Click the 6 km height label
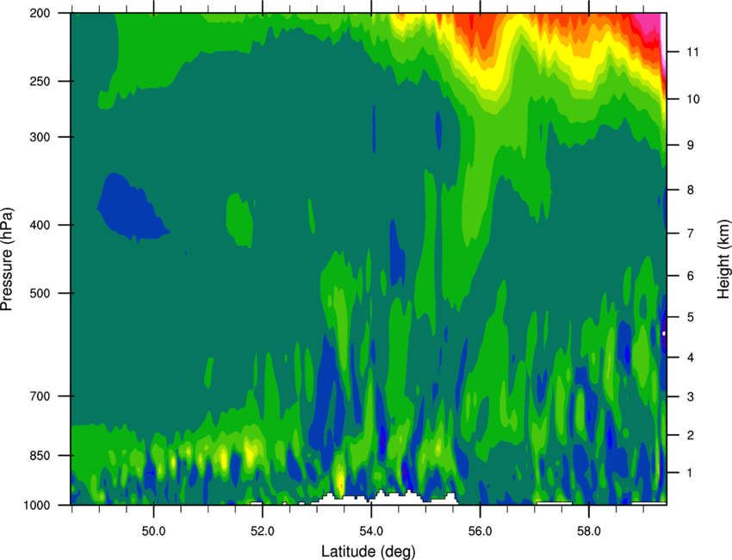732x560 pixels. (691, 276)
